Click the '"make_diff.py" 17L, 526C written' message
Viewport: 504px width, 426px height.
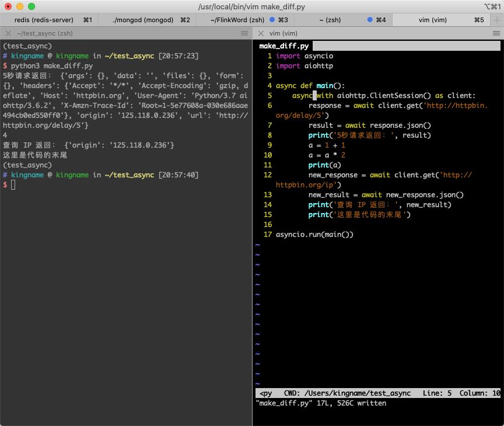(x=321, y=403)
